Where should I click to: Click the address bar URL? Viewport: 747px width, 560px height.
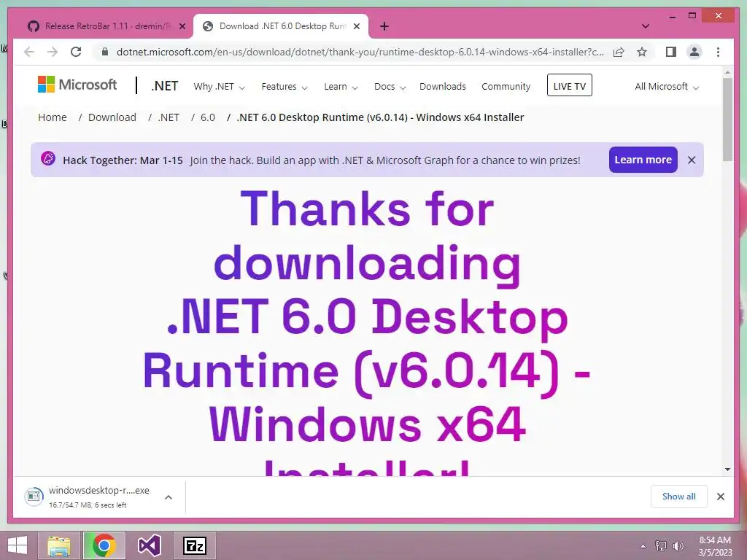coord(360,52)
